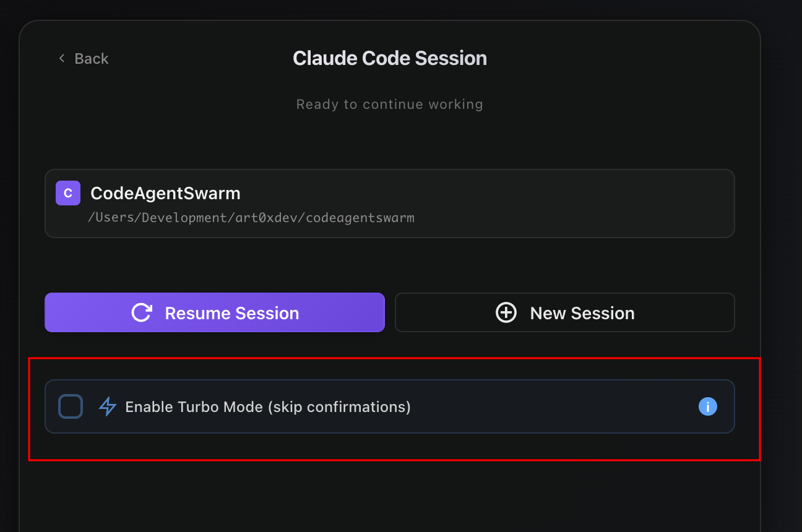
Task: Open the CodeAgentSwarm project card
Action: pyautogui.click(x=390, y=204)
